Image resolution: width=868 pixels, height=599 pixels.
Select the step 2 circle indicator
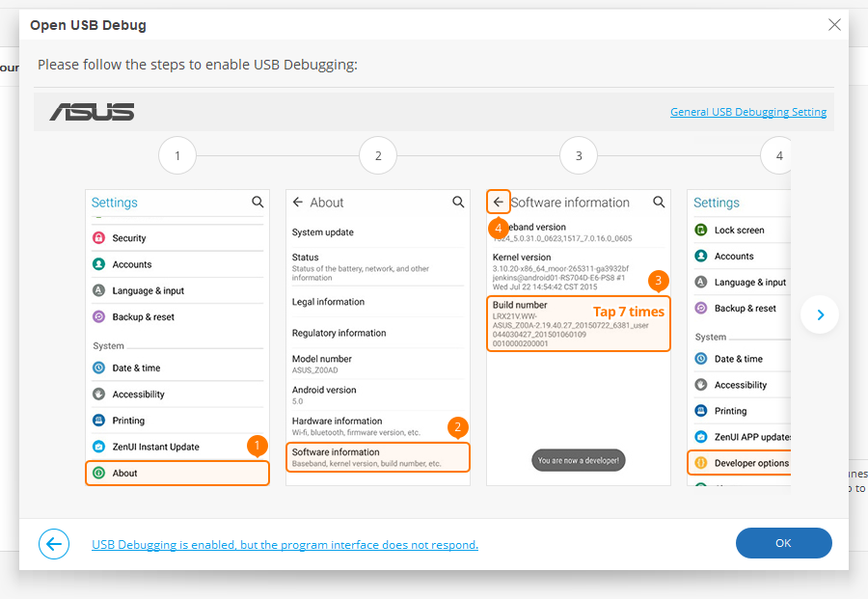[378, 155]
